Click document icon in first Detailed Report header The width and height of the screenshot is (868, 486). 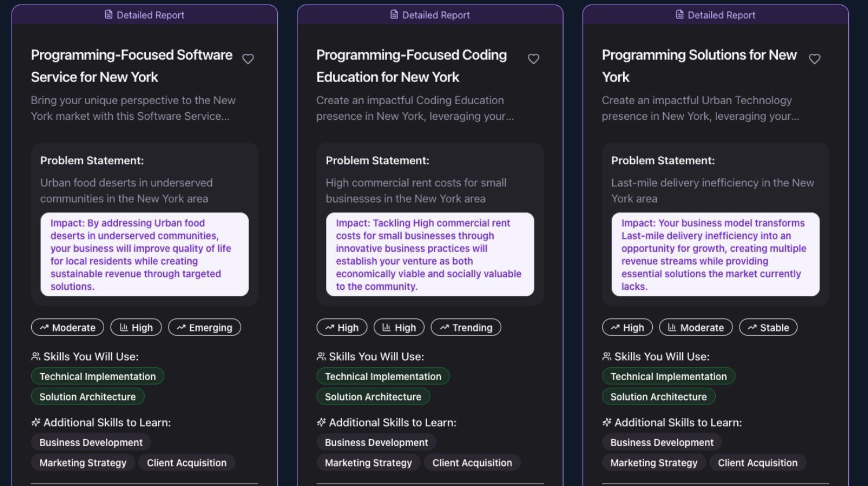point(108,14)
